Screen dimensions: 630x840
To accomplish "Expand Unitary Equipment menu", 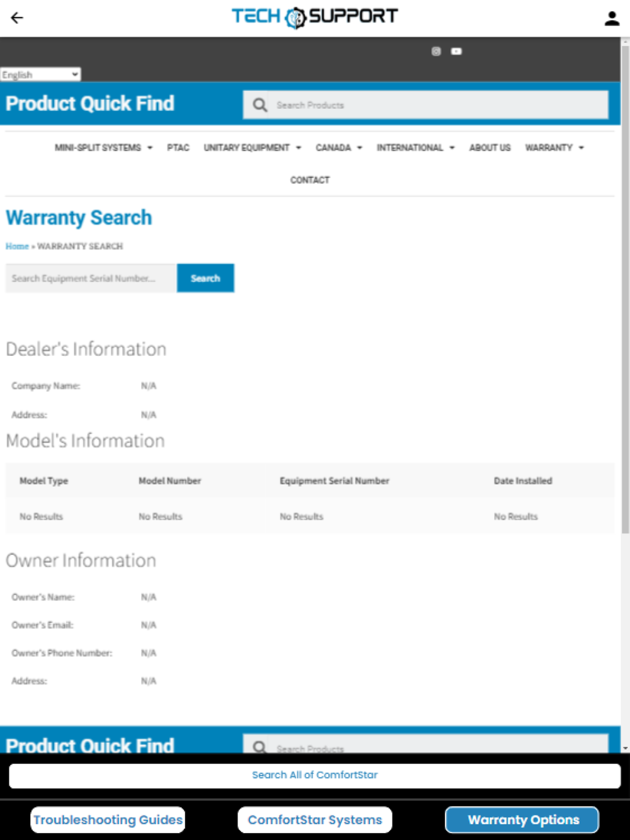I will click(x=252, y=147).
